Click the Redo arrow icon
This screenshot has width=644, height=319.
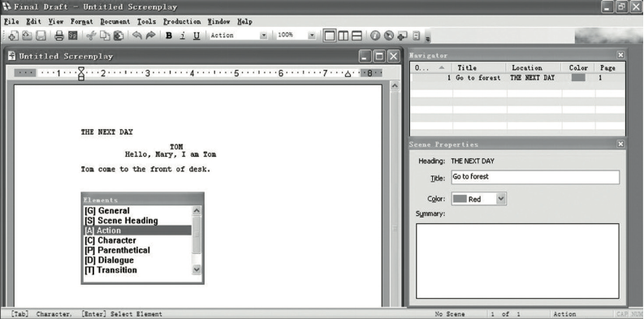151,36
